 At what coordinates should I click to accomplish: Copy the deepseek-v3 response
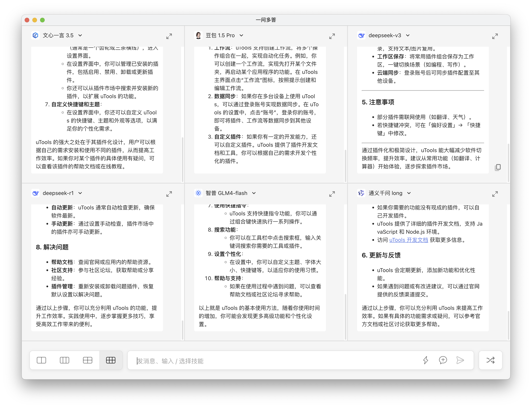(x=498, y=167)
